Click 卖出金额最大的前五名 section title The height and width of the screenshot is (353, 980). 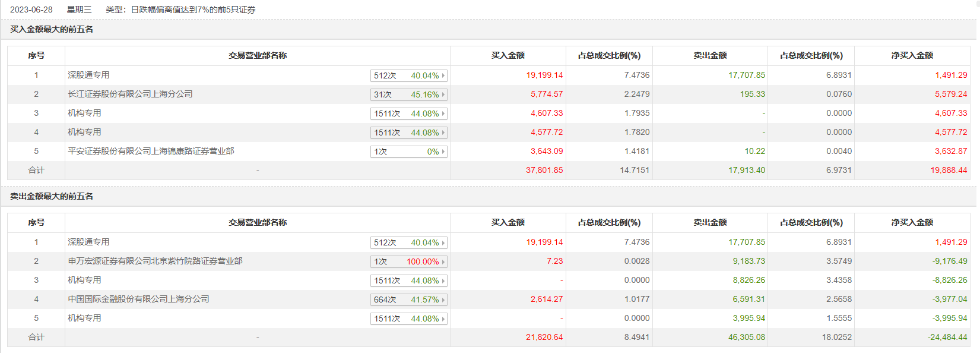pyautogui.click(x=52, y=196)
